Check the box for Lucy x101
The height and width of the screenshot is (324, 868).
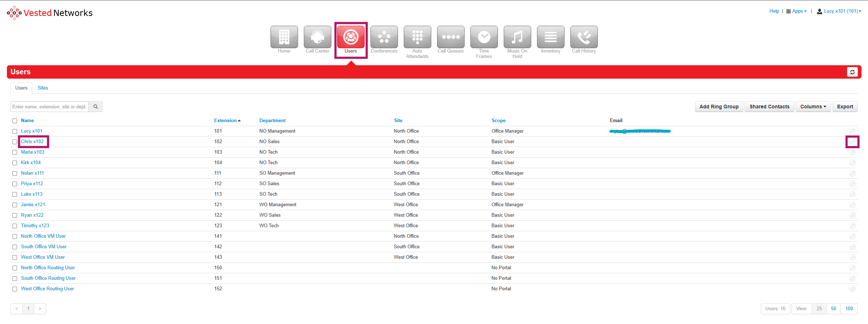pyautogui.click(x=15, y=131)
